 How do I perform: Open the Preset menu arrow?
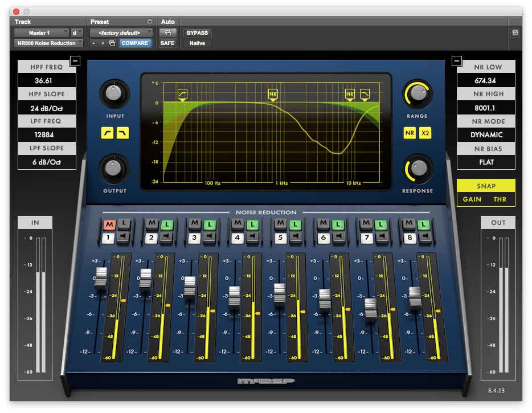click(150, 22)
